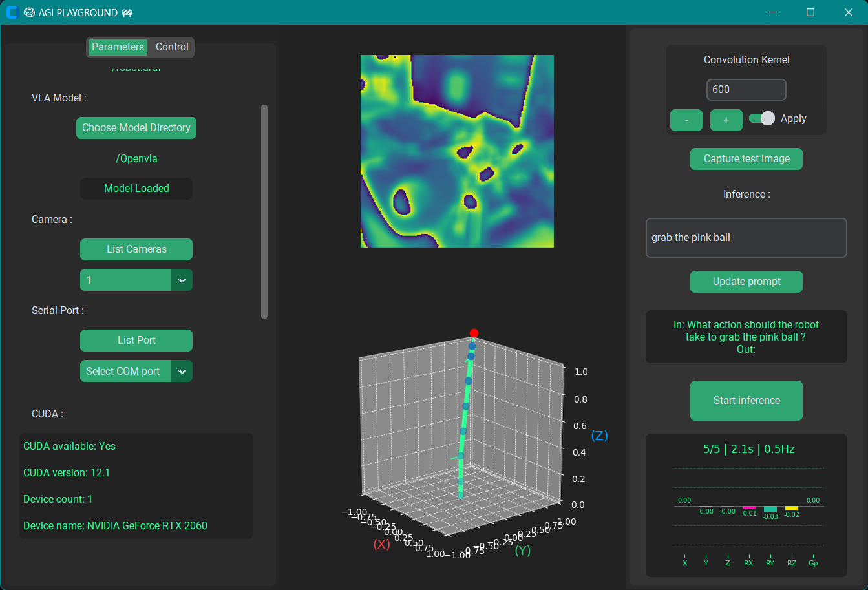Click the minus kernel size button

[x=686, y=120]
